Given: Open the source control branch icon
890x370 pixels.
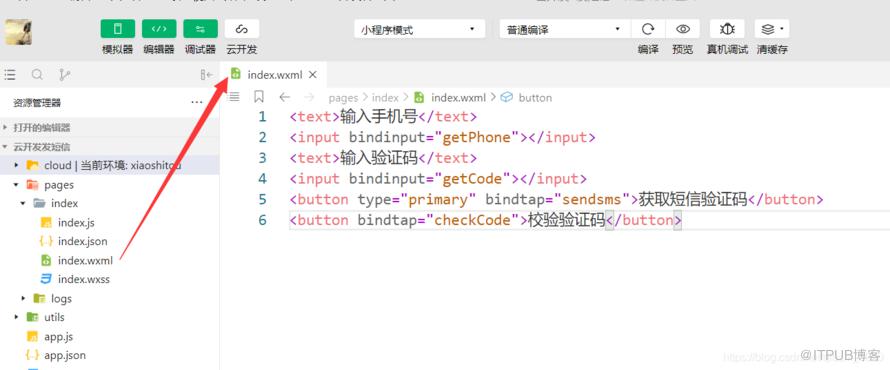Looking at the screenshot, I should click(x=64, y=74).
